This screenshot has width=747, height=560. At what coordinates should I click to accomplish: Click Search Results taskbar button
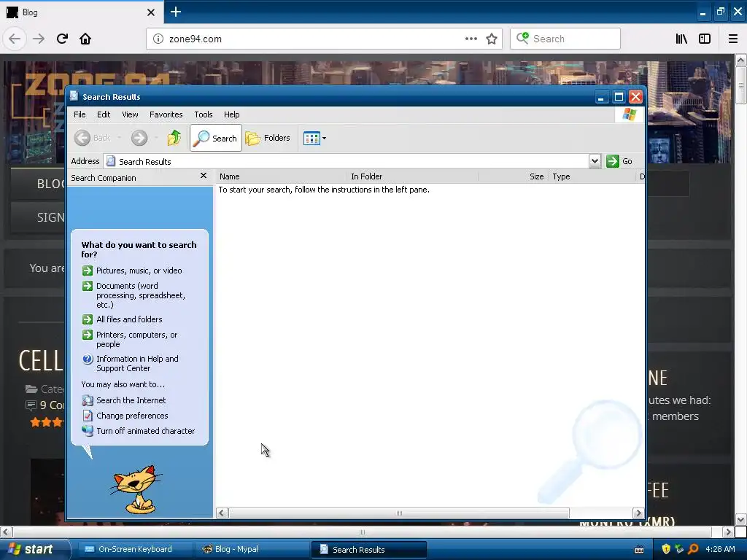coord(368,549)
